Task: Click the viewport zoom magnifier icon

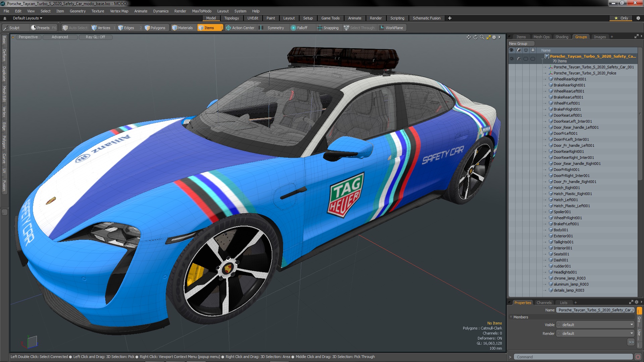Action: [482, 37]
